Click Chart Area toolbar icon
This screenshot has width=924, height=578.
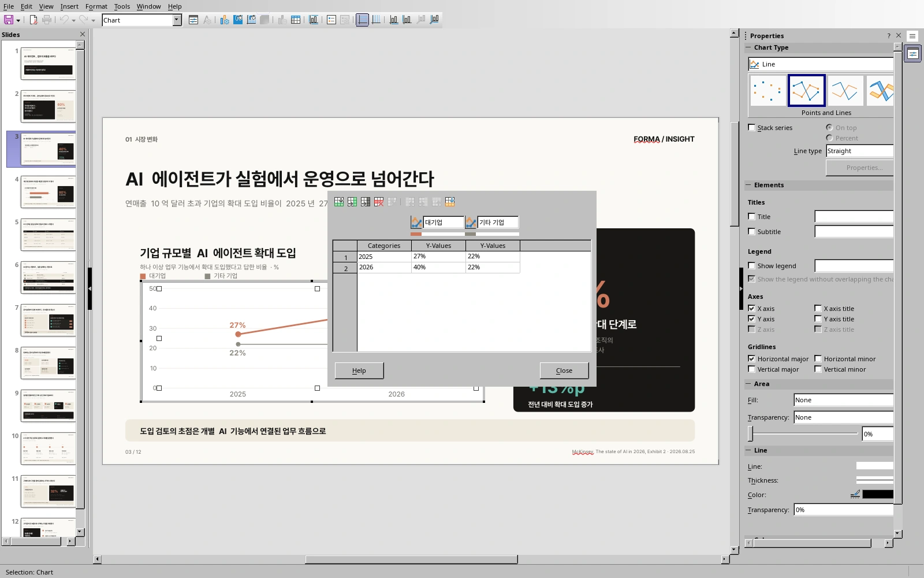(238, 20)
